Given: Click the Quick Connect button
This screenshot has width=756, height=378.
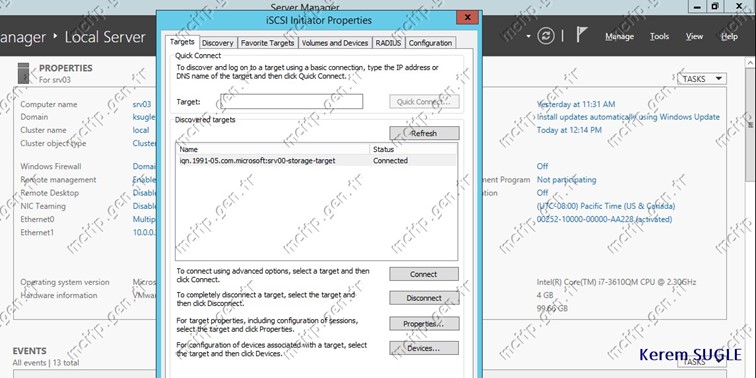Looking at the screenshot, I should pos(424,102).
